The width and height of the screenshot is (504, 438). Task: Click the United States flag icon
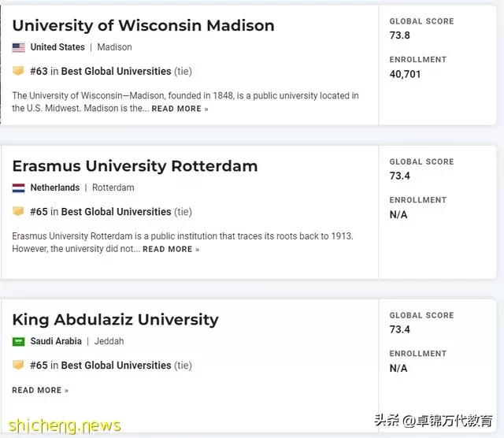(x=18, y=47)
